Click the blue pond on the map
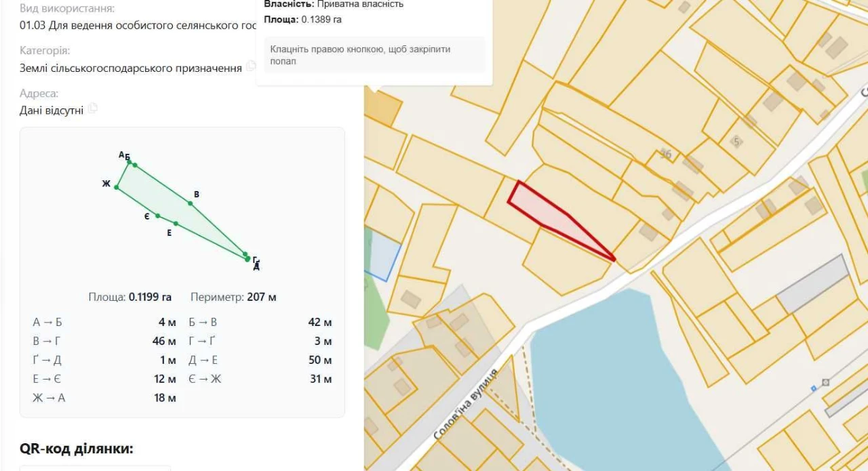 point(610,380)
